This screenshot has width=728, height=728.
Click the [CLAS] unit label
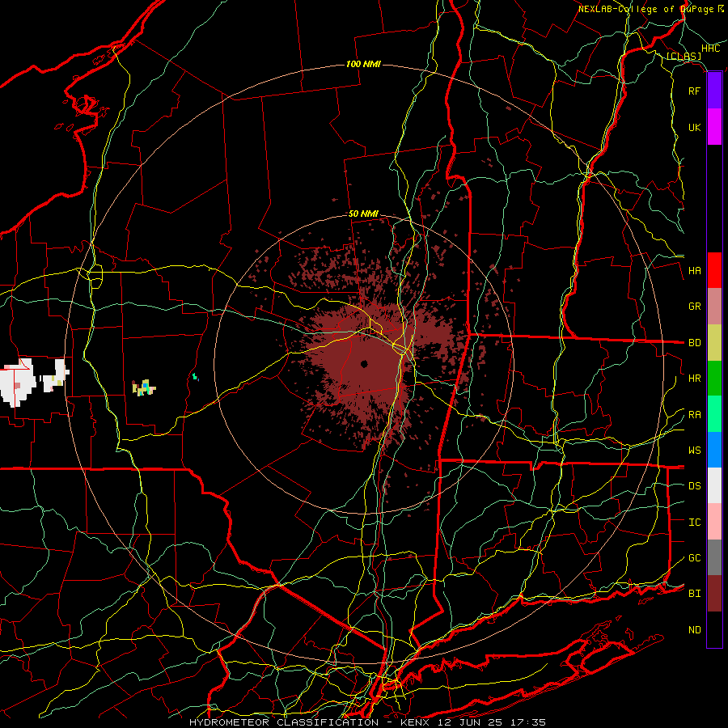(x=684, y=56)
